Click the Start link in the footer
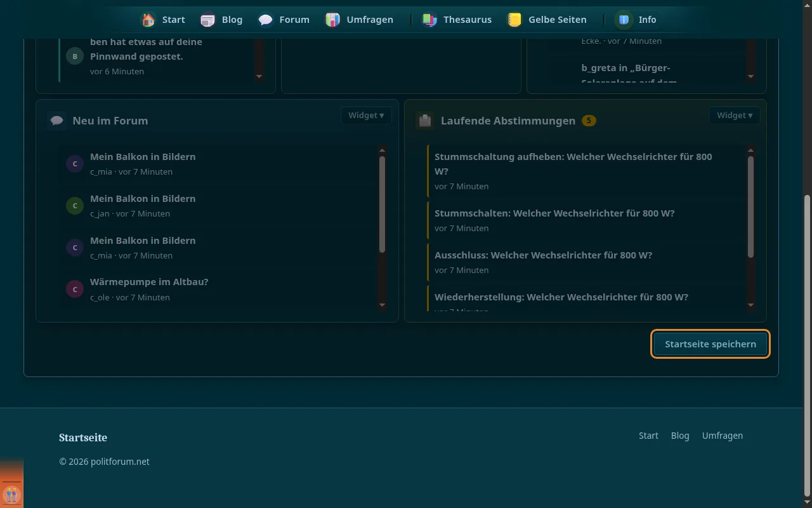812x508 pixels. click(x=648, y=436)
